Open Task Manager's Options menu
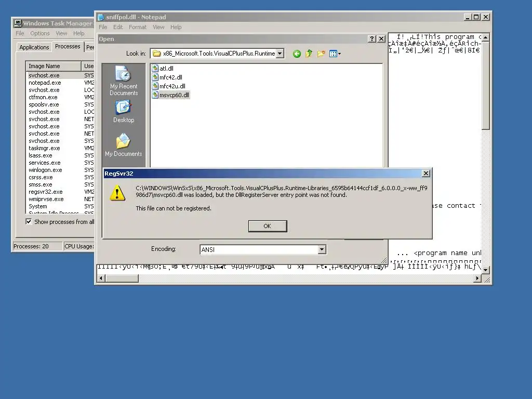This screenshot has height=399, width=532. click(x=39, y=33)
